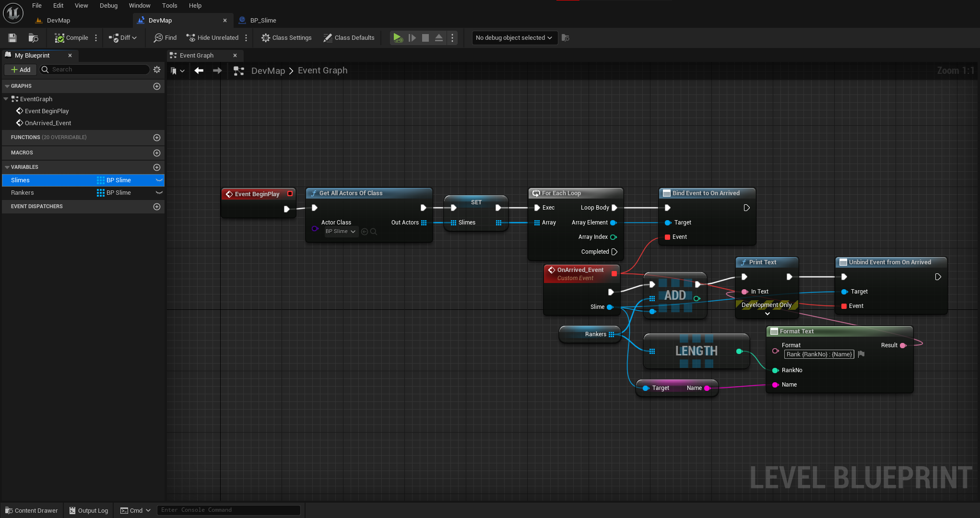Toggle Slimes variable visibility eye
The height and width of the screenshot is (518, 980).
pyautogui.click(x=159, y=180)
